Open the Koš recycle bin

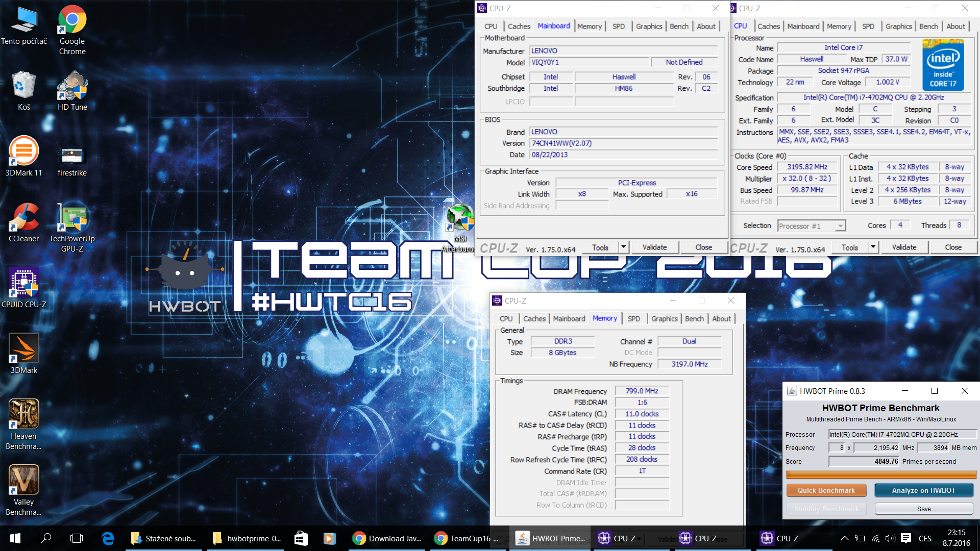pos(24,91)
